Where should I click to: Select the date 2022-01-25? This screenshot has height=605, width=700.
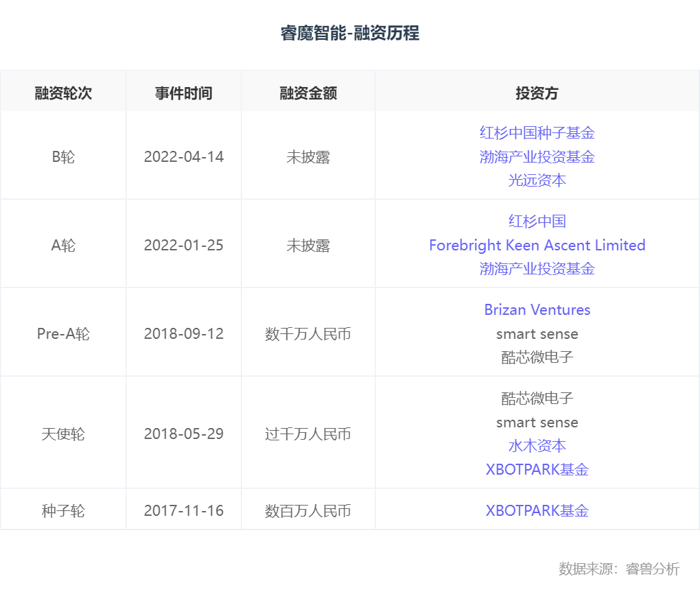tap(183, 245)
